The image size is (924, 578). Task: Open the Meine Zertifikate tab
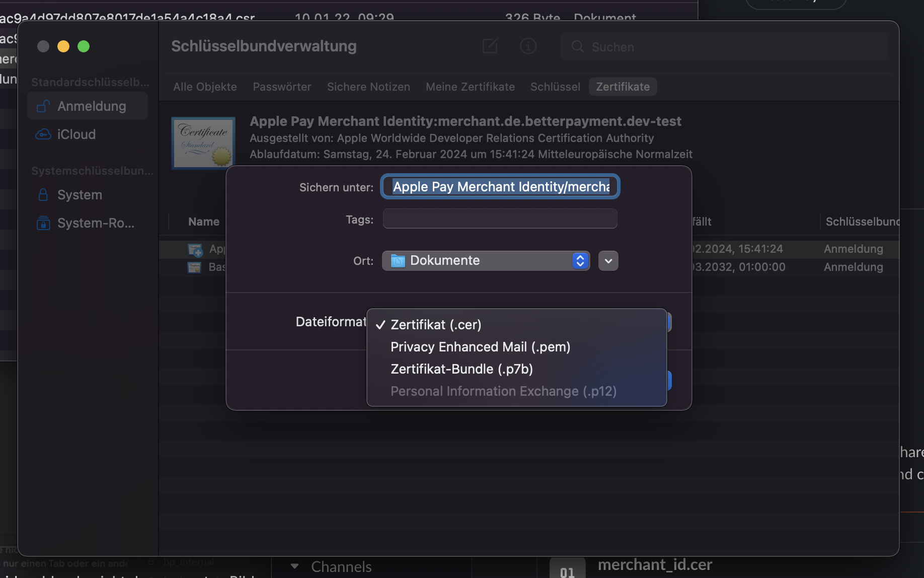click(x=470, y=87)
